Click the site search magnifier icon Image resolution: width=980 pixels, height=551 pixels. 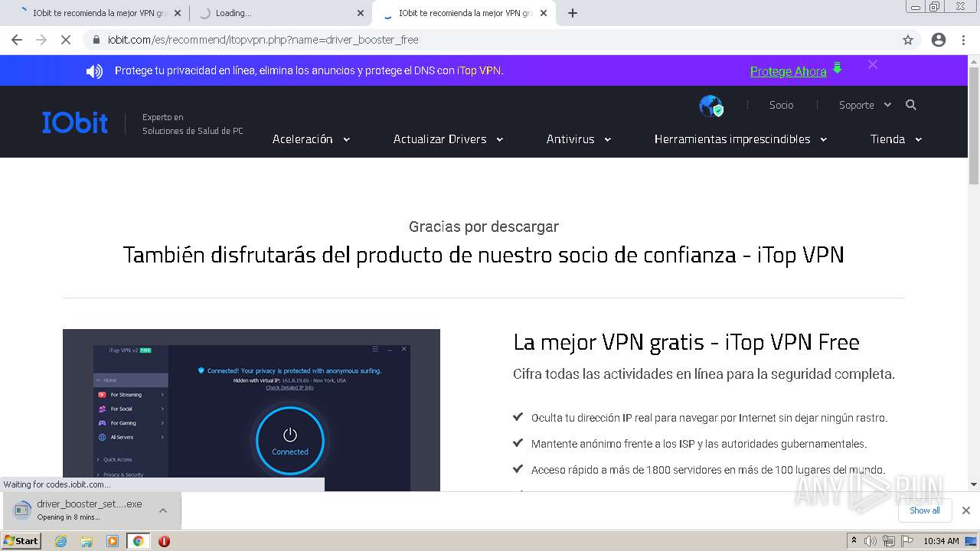[x=911, y=105]
